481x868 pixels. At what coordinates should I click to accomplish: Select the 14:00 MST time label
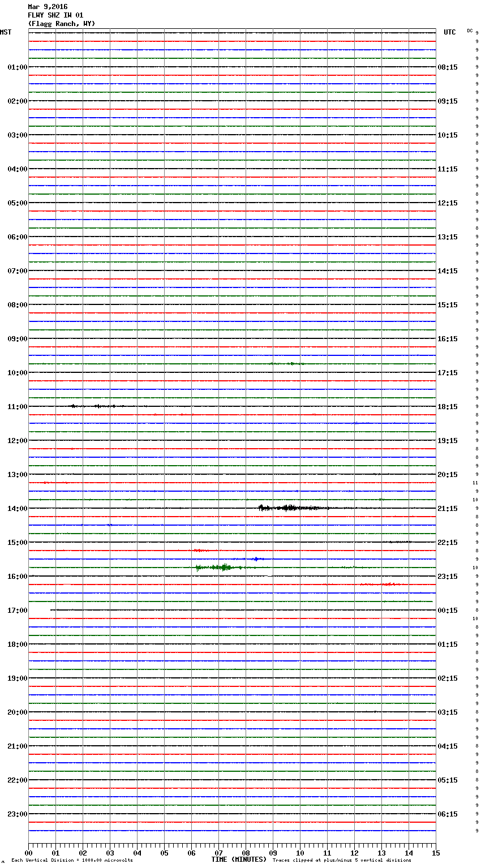(x=17, y=509)
